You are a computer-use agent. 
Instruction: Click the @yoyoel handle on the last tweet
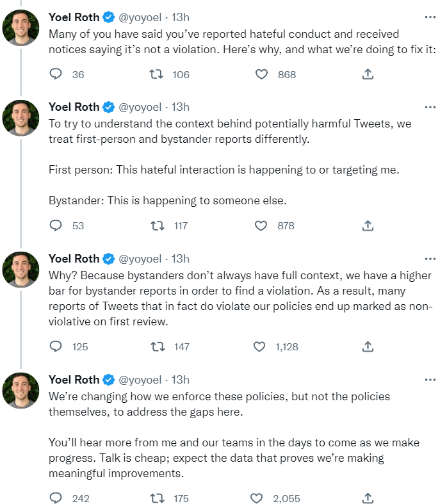141,380
